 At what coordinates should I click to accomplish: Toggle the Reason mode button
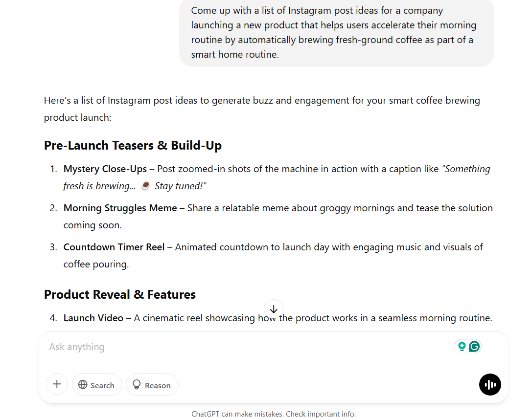click(152, 384)
